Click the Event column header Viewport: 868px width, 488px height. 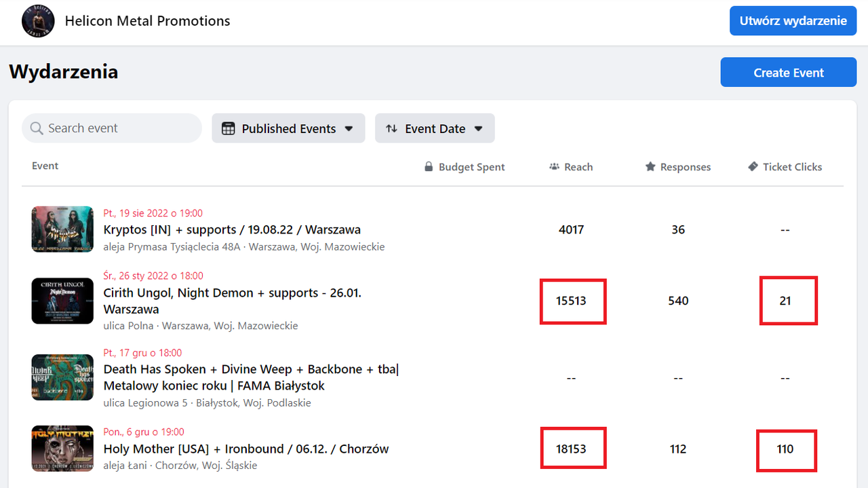tap(45, 166)
